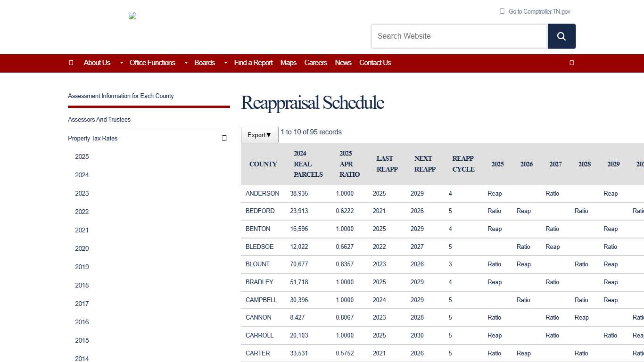The width and height of the screenshot is (644, 362).
Task: Click the Comptroller site logo image
Action: coord(132,16)
